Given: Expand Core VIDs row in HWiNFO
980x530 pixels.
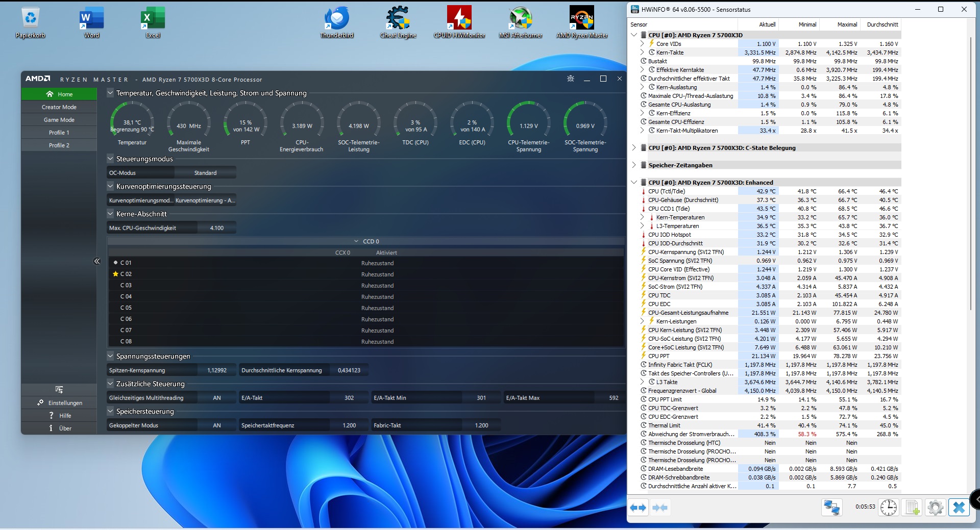Looking at the screenshot, I should [x=642, y=44].
